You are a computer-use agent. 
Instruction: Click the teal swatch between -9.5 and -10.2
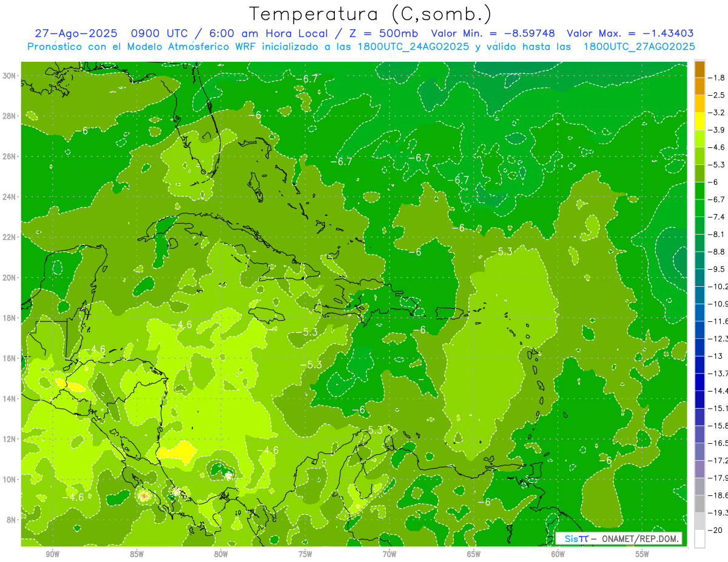(x=699, y=278)
